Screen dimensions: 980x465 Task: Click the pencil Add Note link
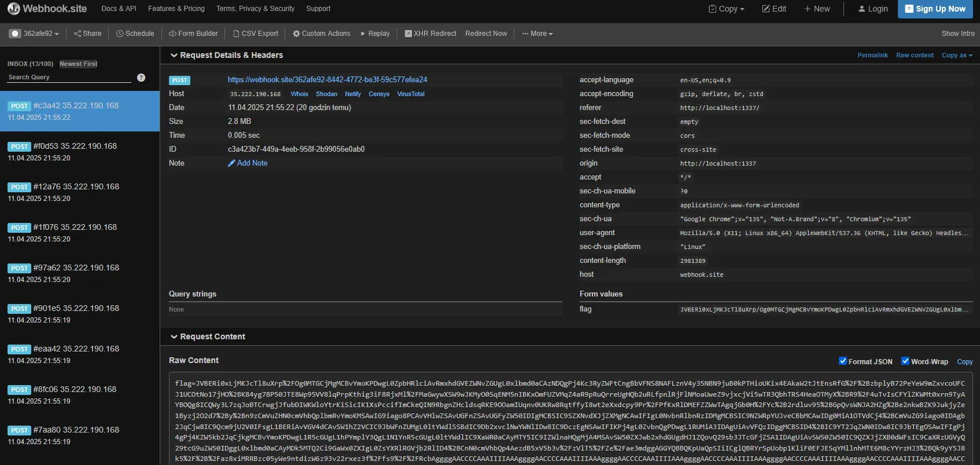click(248, 163)
